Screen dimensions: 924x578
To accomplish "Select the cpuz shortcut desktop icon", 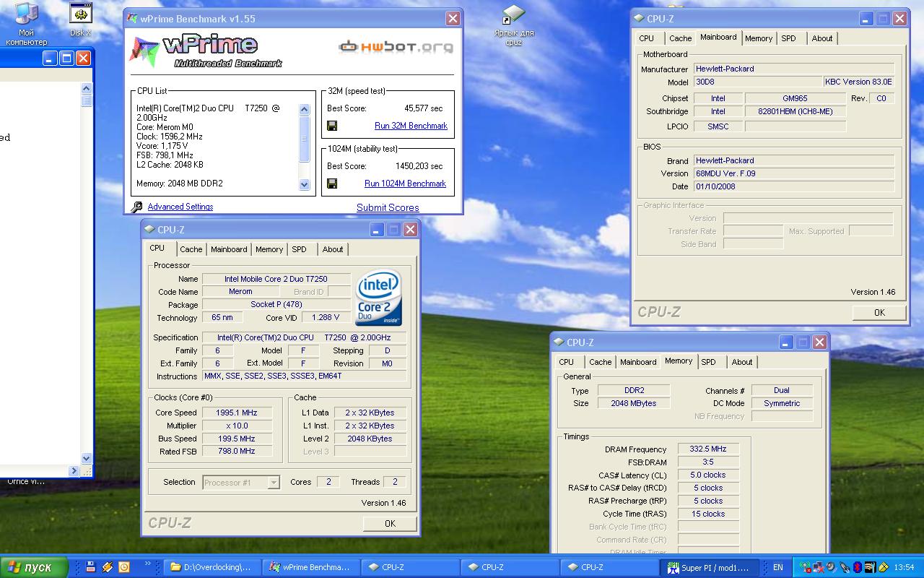I will (513, 25).
